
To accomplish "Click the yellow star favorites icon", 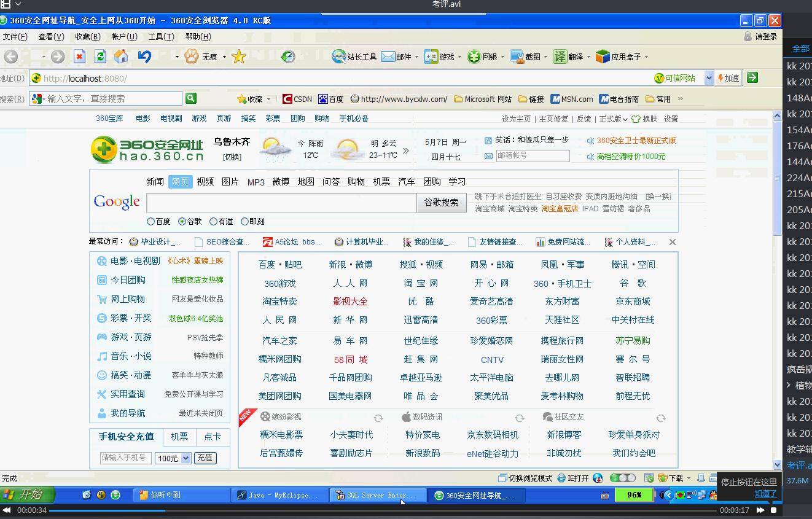I will tap(239, 57).
